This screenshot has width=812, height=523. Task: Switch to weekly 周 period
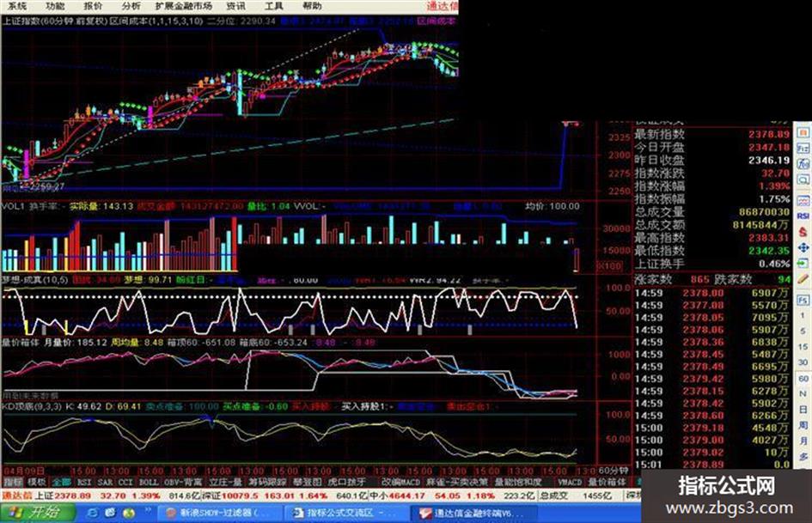pyautogui.click(x=803, y=425)
